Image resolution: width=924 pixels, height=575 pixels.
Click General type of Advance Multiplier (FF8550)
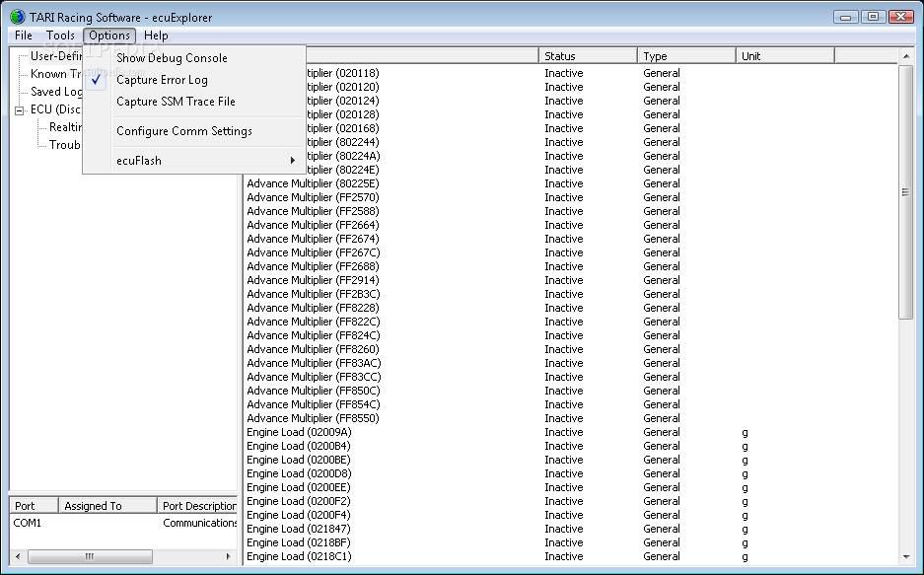[x=662, y=418]
